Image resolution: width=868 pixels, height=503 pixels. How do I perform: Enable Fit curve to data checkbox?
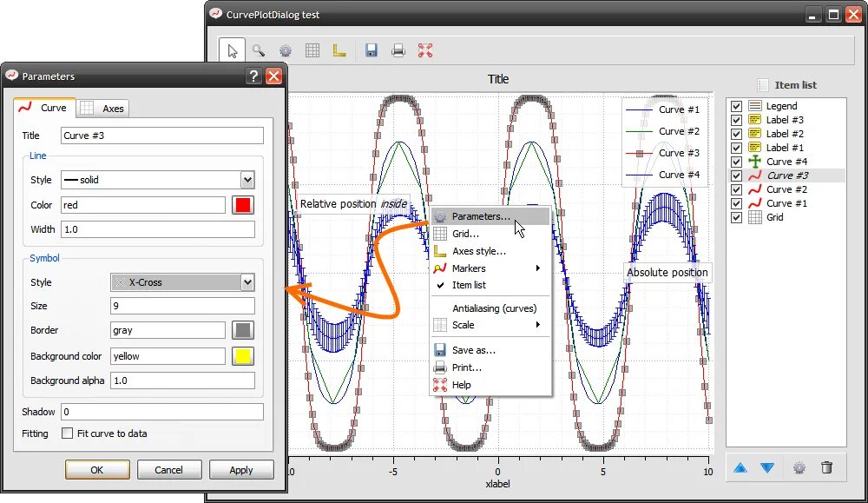(67, 434)
